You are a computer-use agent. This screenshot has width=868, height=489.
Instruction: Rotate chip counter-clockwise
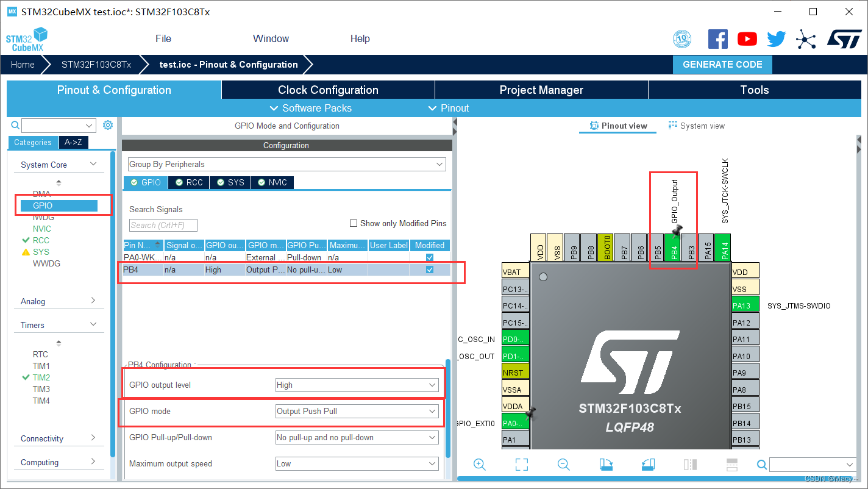(x=648, y=465)
